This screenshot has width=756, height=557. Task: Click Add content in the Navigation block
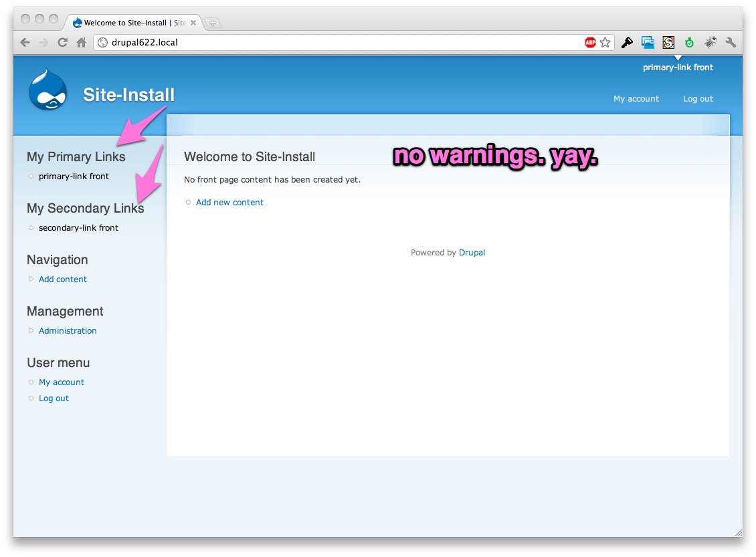pos(63,280)
